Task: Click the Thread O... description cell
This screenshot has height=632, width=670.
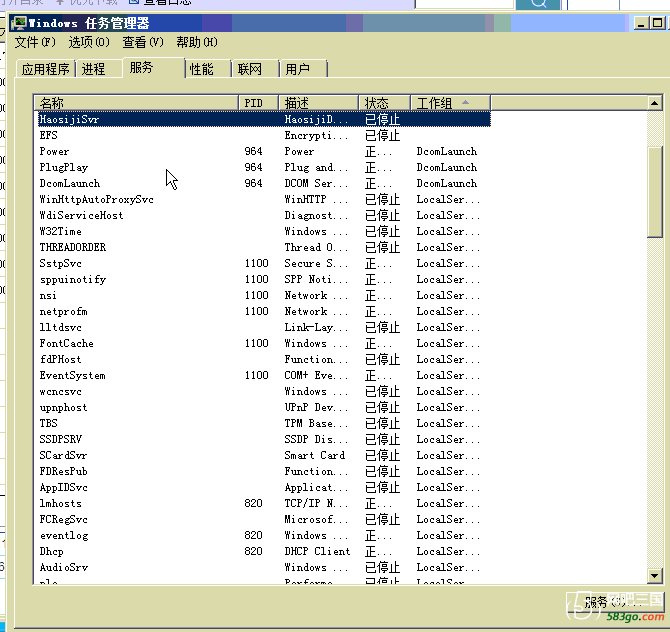Action: pos(316,247)
